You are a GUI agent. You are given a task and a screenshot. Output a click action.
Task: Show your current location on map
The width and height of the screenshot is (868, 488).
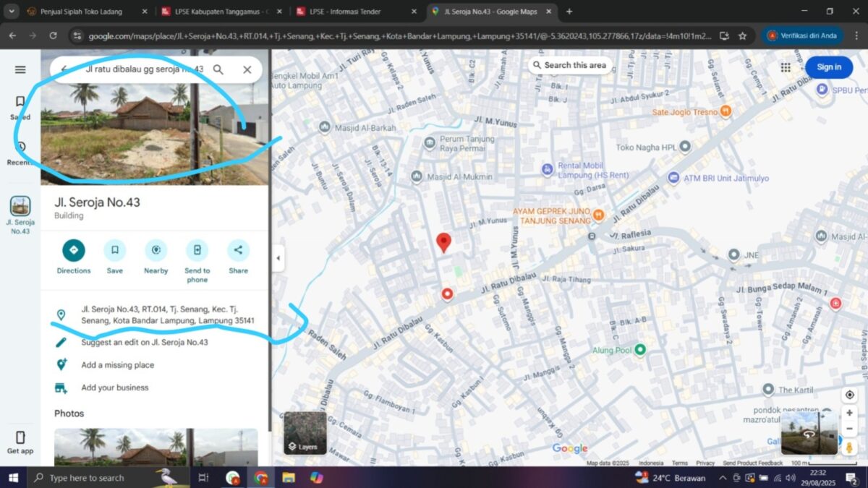(849, 395)
